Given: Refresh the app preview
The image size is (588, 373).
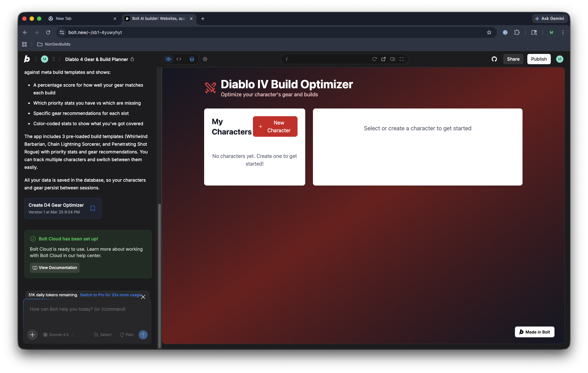Looking at the screenshot, I should [x=375, y=59].
